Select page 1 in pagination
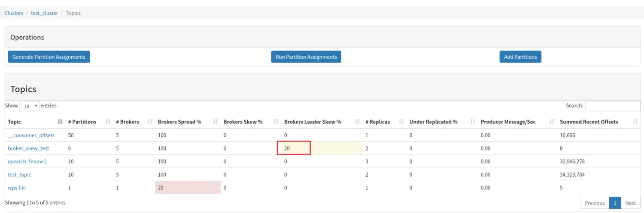 click(x=615, y=203)
